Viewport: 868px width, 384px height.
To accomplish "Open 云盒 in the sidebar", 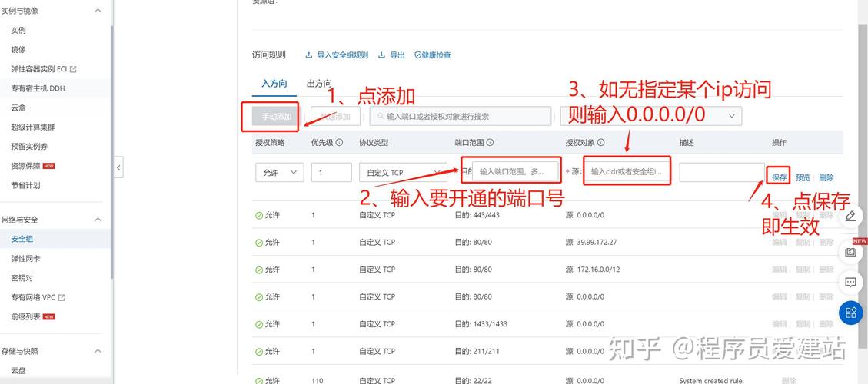I will click(18, 108).
